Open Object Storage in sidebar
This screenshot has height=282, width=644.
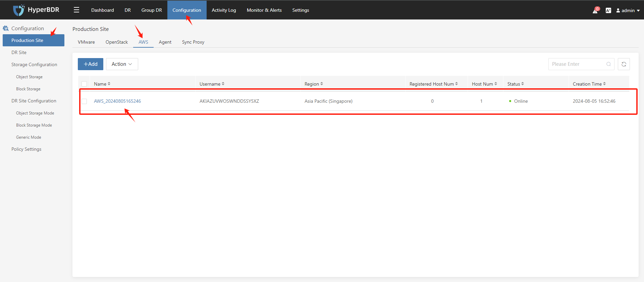point(29,77)
